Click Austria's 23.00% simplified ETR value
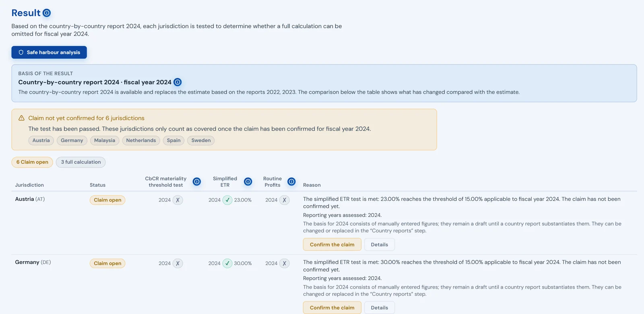 (243, 200)
